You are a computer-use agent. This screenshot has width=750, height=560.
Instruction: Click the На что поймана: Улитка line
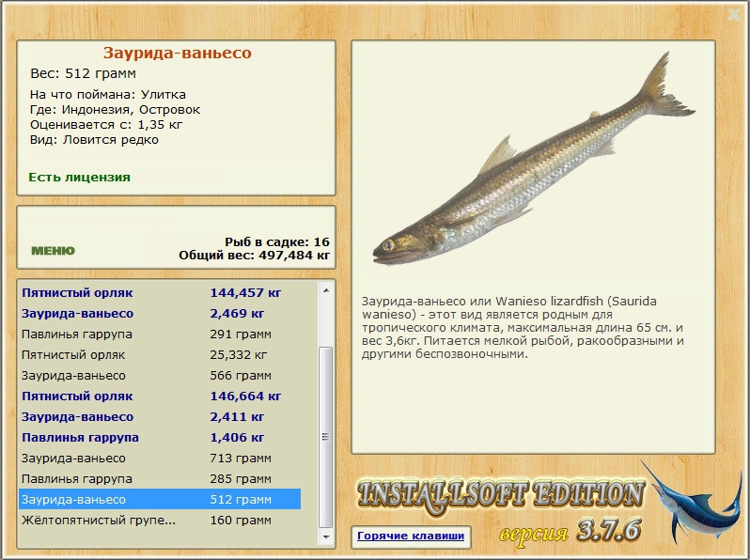point(108,95)
